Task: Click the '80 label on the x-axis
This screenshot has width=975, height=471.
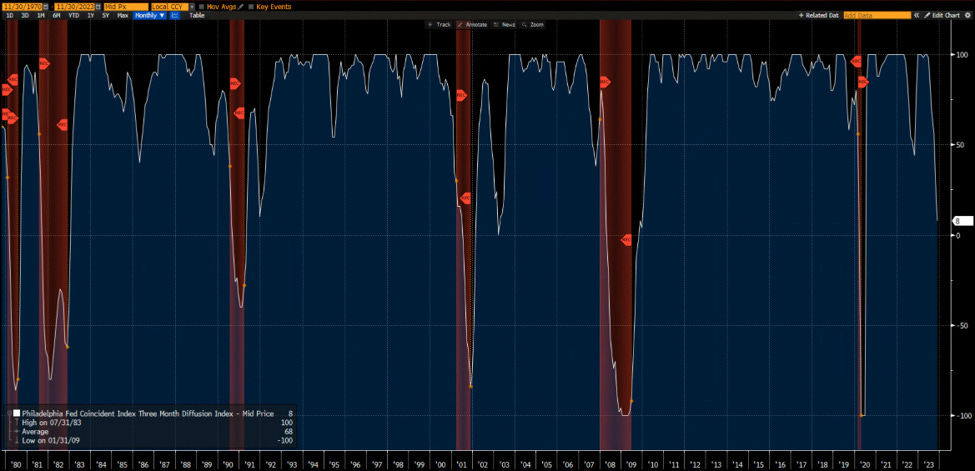Action: pyautogui.click(x=16, y=464)
